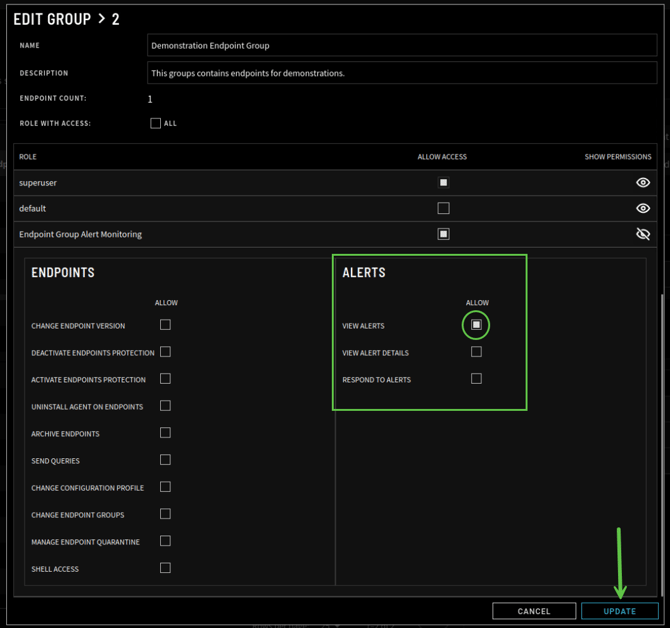The height and width of the screenshot is (628, 670).
Task: Check the All roles with access box
Action: tap(155, 124)
